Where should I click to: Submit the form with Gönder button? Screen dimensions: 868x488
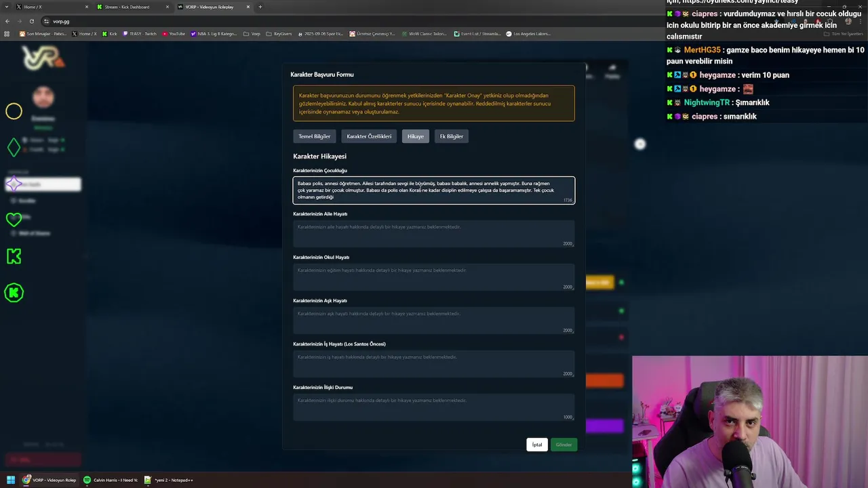coord(564,445)
